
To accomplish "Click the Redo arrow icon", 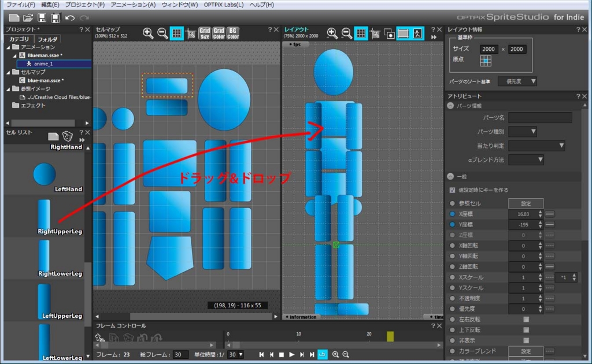I will pos(84,18).
